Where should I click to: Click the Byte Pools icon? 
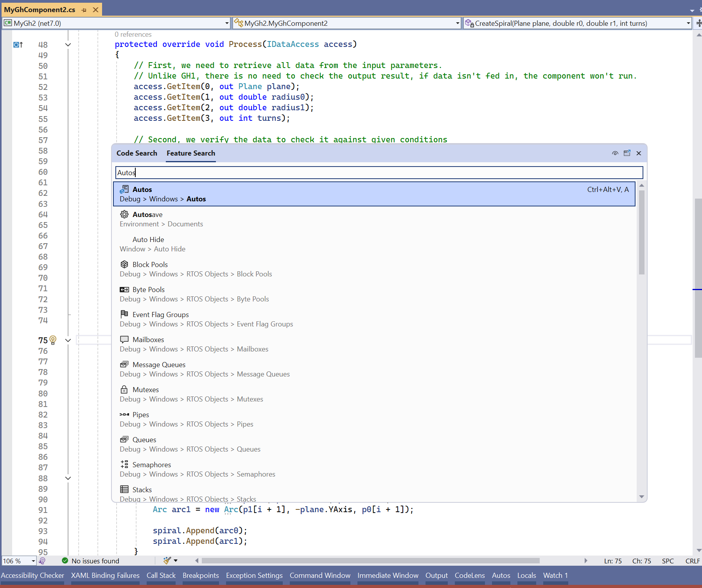pos(124,289)
